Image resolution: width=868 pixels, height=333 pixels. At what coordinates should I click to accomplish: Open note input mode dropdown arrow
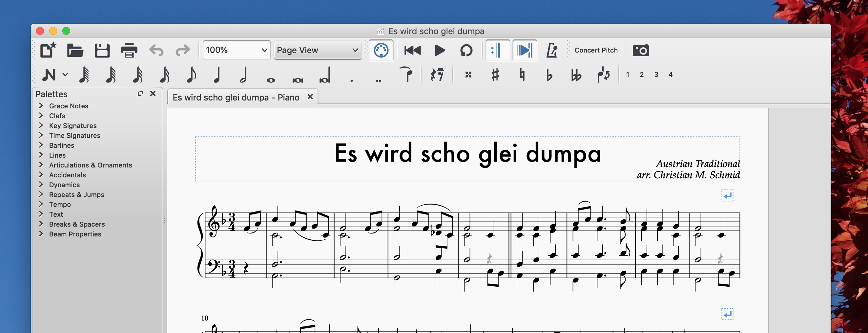65,75
